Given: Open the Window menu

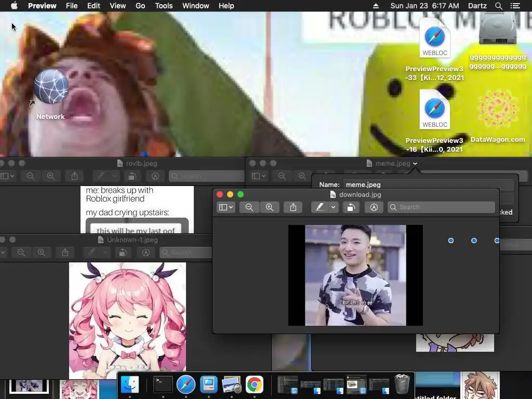Looking at the screenshot, I should tap(196, 6).
